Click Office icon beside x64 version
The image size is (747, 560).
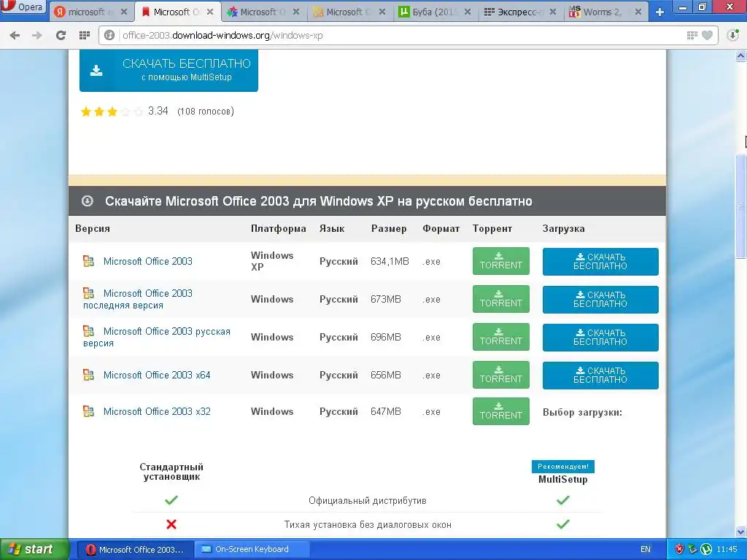(88, 375)
